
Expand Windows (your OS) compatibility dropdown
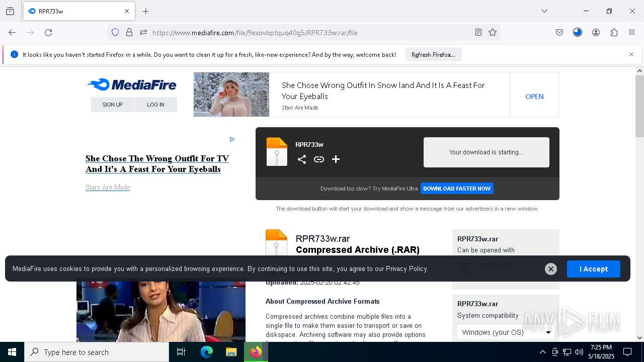tap(507, 332)
